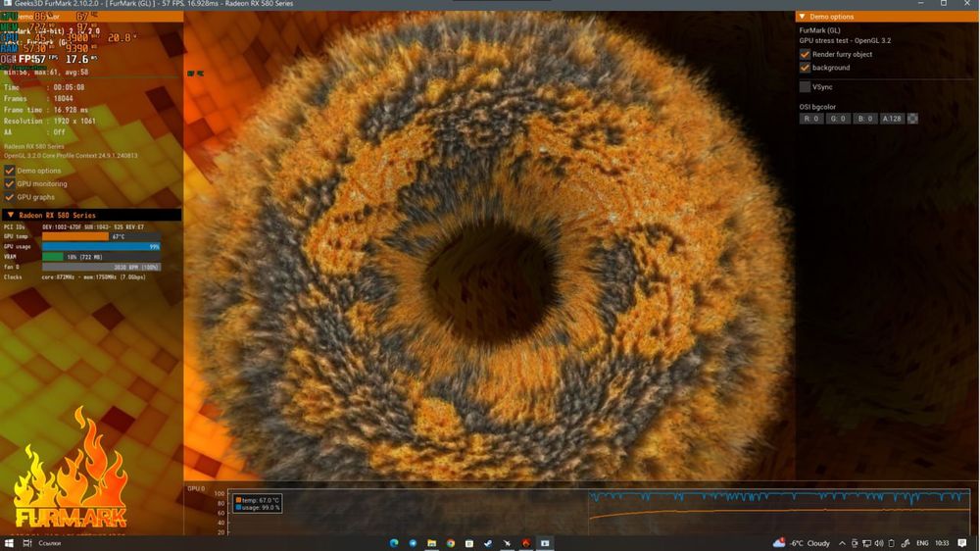980x551 pixels.
Task: Click the G: 0 bgcolor value field
Action: coord(838,119)
